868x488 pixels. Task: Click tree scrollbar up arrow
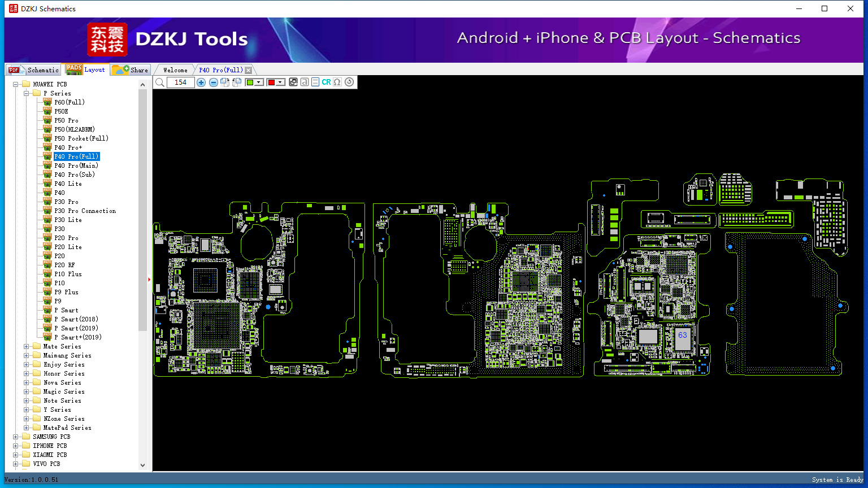(x=142, y=85)
